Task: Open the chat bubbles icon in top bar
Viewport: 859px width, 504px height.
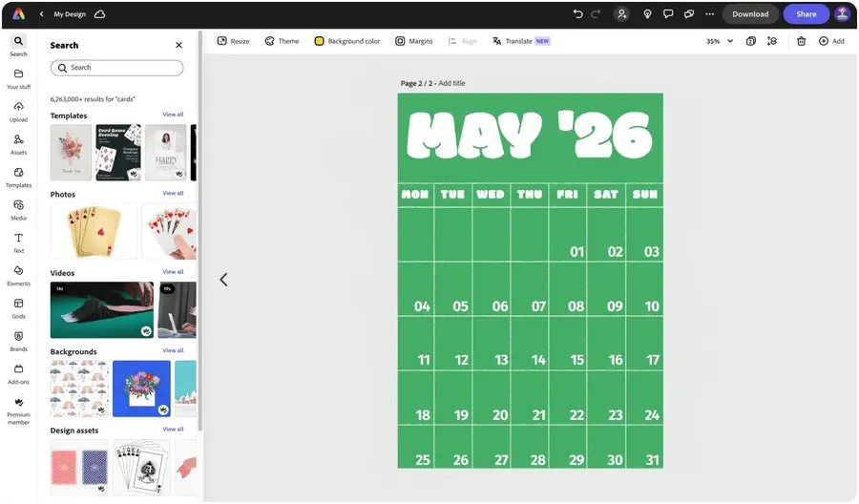Action: click(689, 14)
